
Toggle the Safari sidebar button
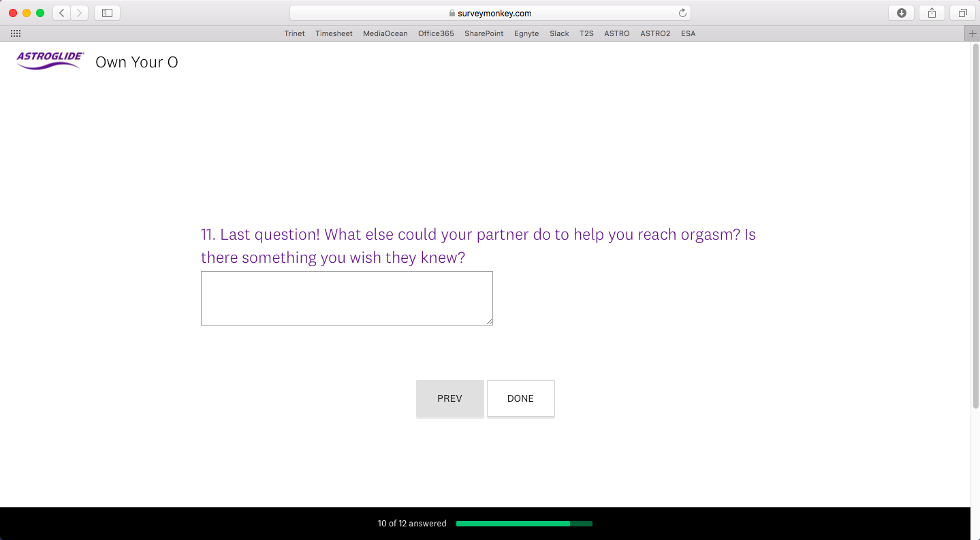click(x=107, y=13)
